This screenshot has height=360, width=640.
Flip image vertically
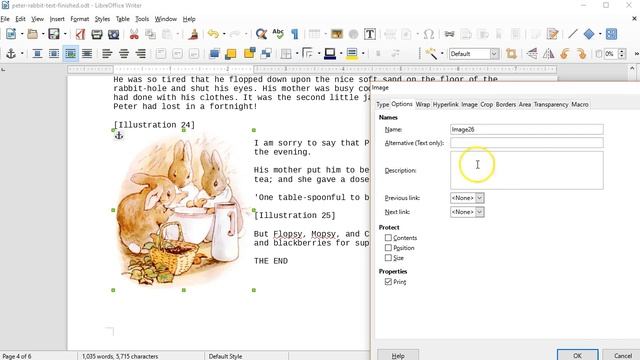point(532,53)
